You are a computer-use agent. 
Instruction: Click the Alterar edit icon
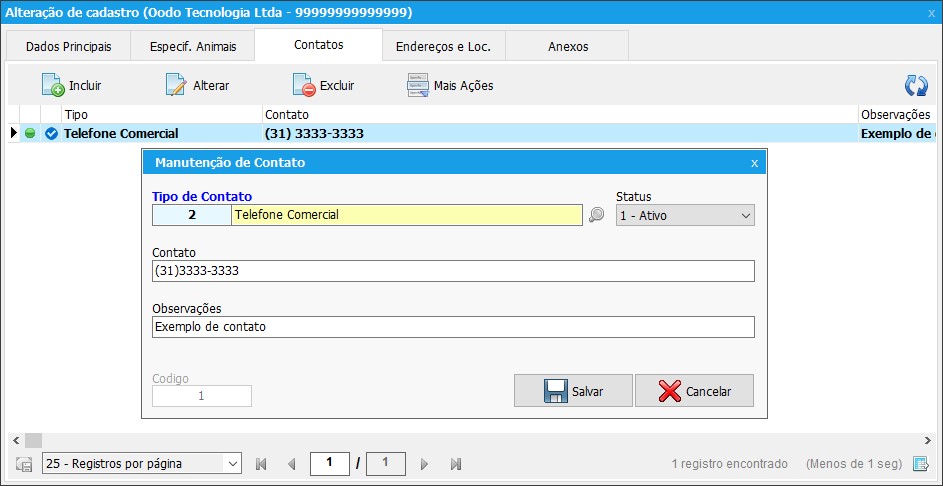pos(177,85)
